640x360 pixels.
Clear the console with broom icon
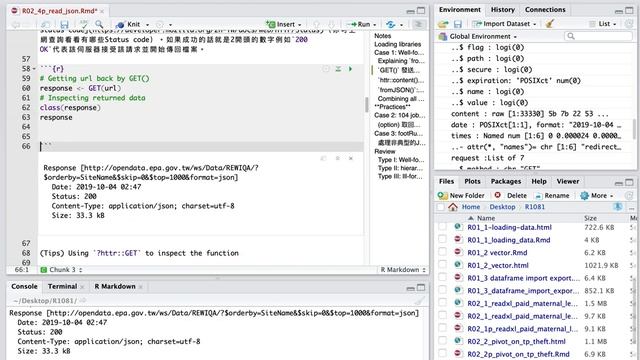(419, 301)
